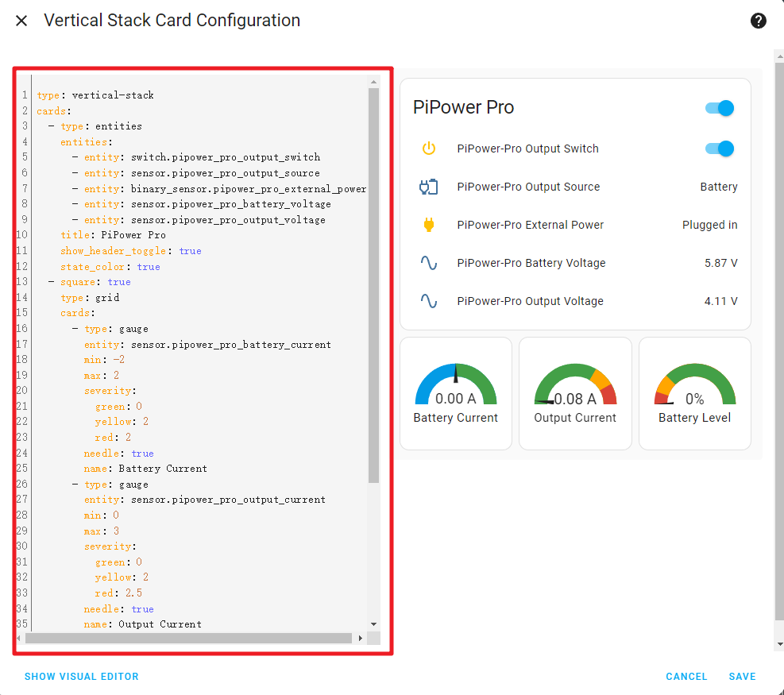Toggle the PiPower-Pro Output Switch

coord(719,149)
